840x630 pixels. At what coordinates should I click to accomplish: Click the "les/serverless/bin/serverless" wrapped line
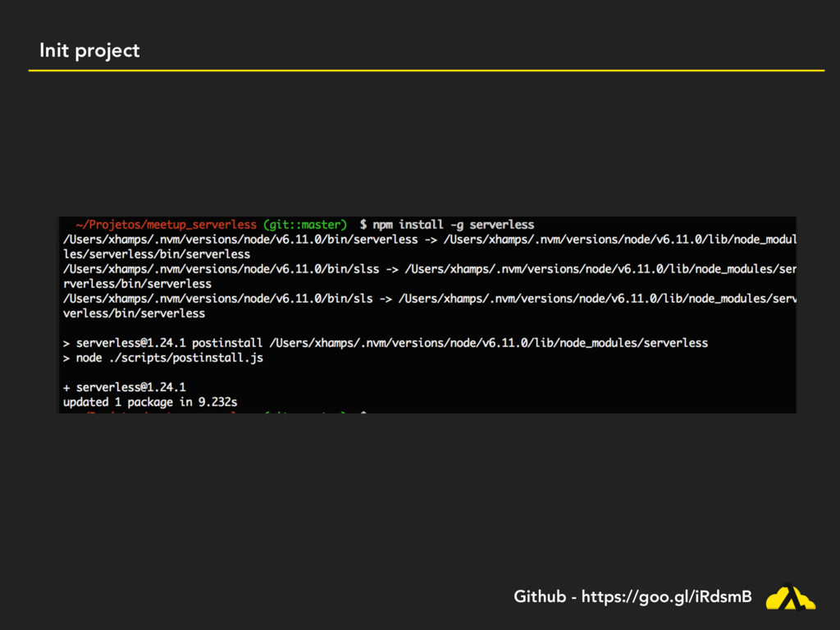[x=157, y=253]
